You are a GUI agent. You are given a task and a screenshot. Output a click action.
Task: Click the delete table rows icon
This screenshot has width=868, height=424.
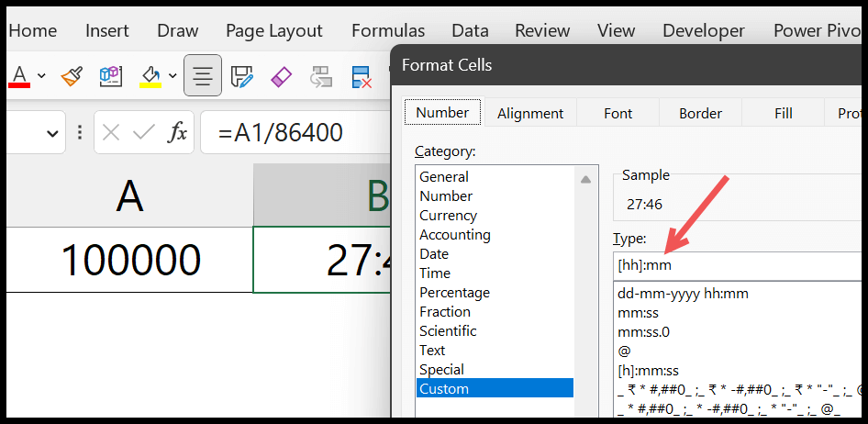click(x=362, y=76)
